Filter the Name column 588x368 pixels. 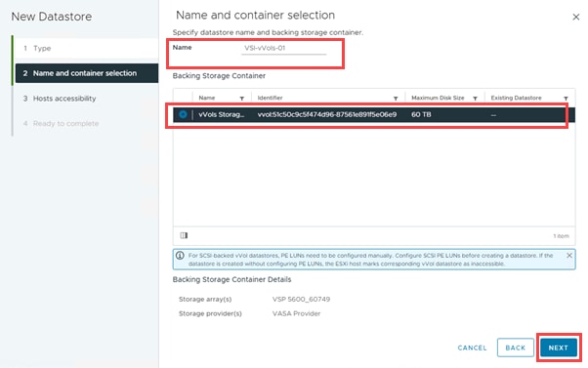[x=242, y=99]
